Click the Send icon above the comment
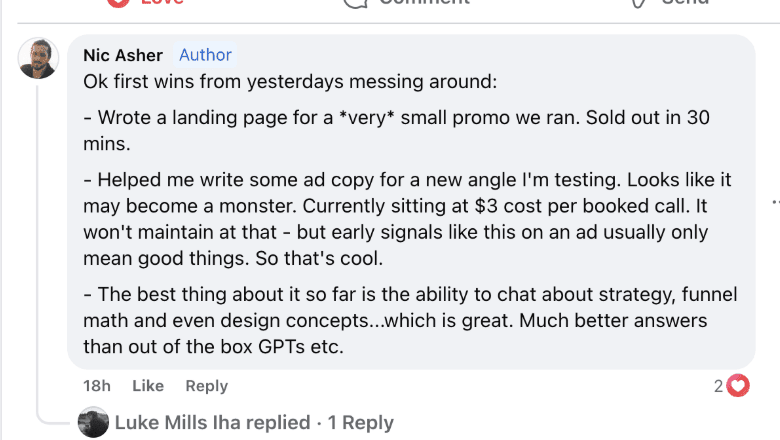The width and height of the screenshot is (780, 440). click(639, 3)
